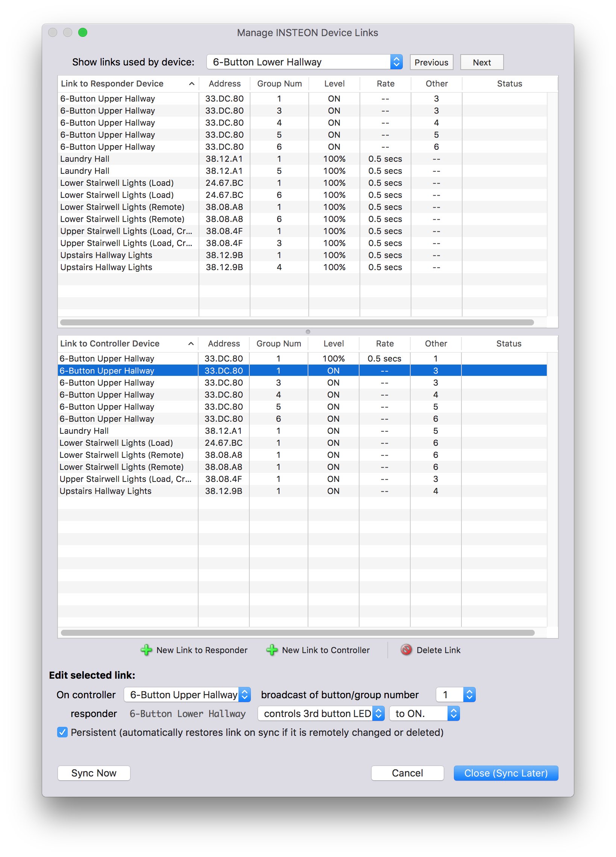
Task: Click the Delete Link label
Action: coord(438,650)
